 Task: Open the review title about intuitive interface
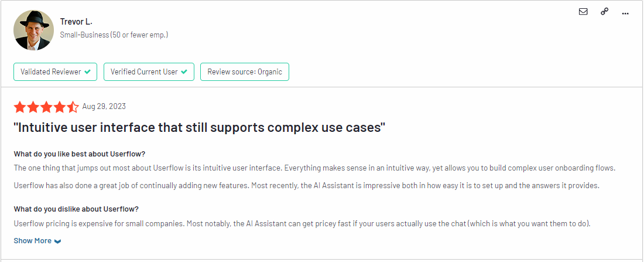[x=200, y=128]
